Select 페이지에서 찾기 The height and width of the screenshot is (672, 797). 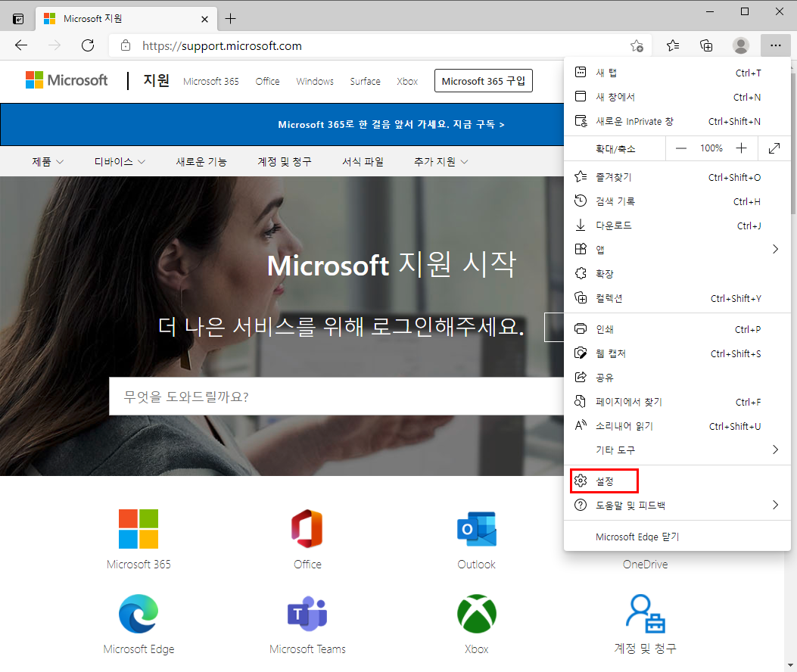(677, 402)
